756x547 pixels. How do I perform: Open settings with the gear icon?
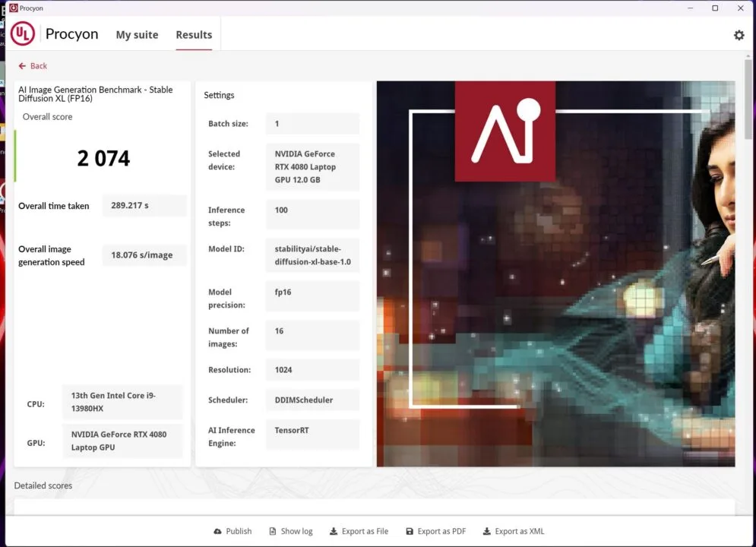click(739, 35)
